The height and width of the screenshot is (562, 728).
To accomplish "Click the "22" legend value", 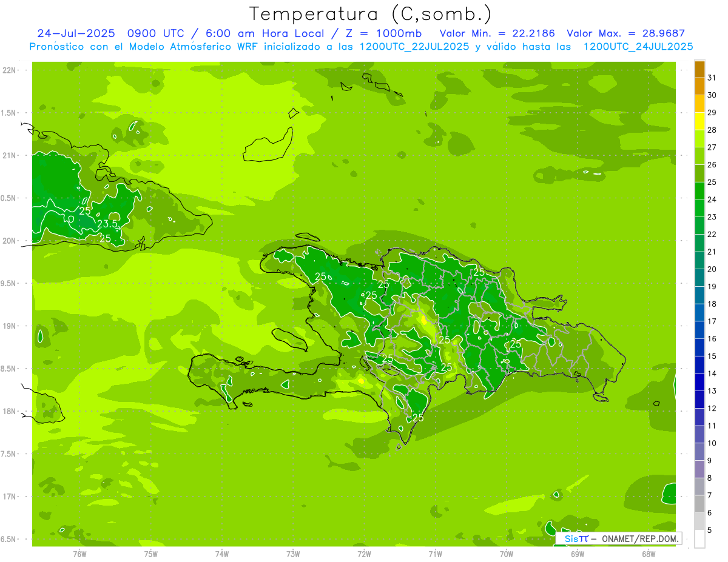I will coord(712,234).
